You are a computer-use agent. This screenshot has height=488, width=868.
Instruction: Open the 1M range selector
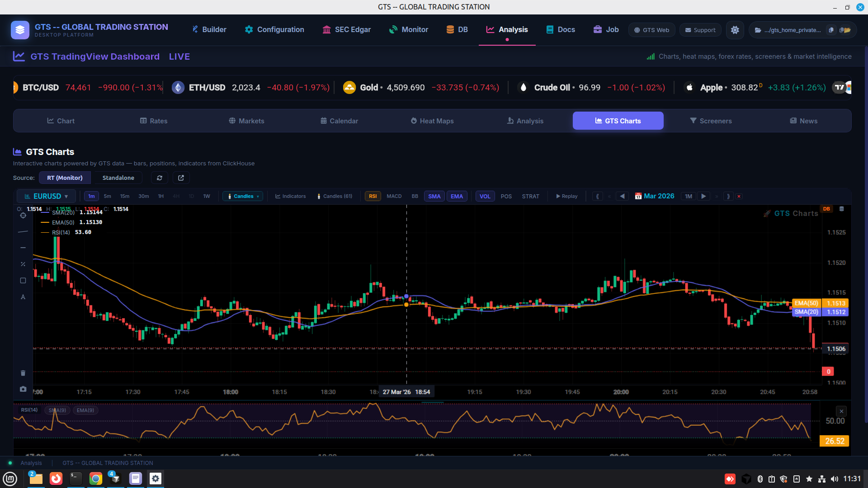coord(689,196)
